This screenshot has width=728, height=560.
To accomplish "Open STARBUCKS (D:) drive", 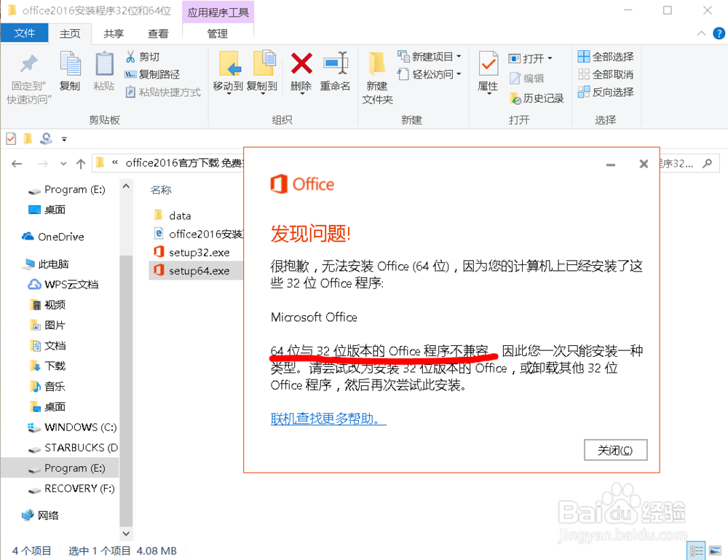I will tap(73, 448).
